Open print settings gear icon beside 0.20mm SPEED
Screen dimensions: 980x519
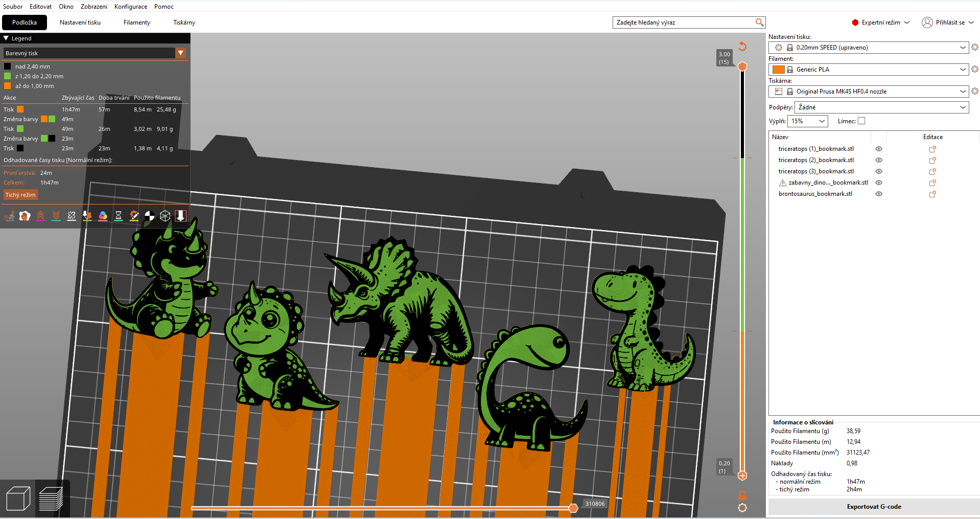[975, 47]
